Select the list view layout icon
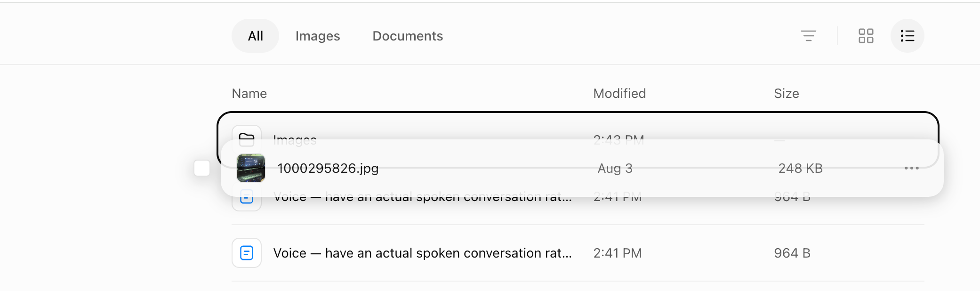Screen dimensions: 980x291 (907, 36)
